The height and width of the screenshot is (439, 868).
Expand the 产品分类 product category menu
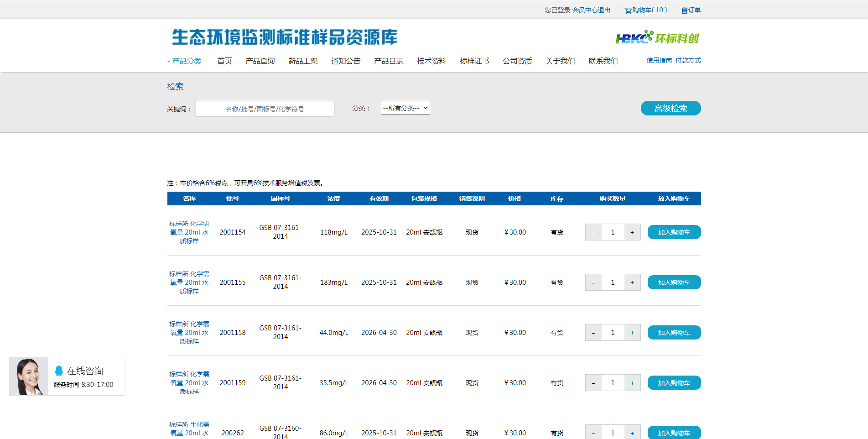coord(186,61)
